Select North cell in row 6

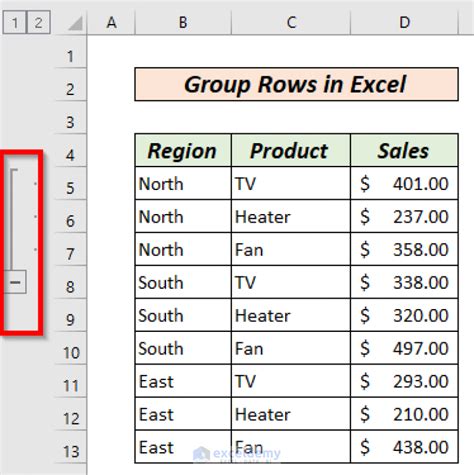pos(183,217)
